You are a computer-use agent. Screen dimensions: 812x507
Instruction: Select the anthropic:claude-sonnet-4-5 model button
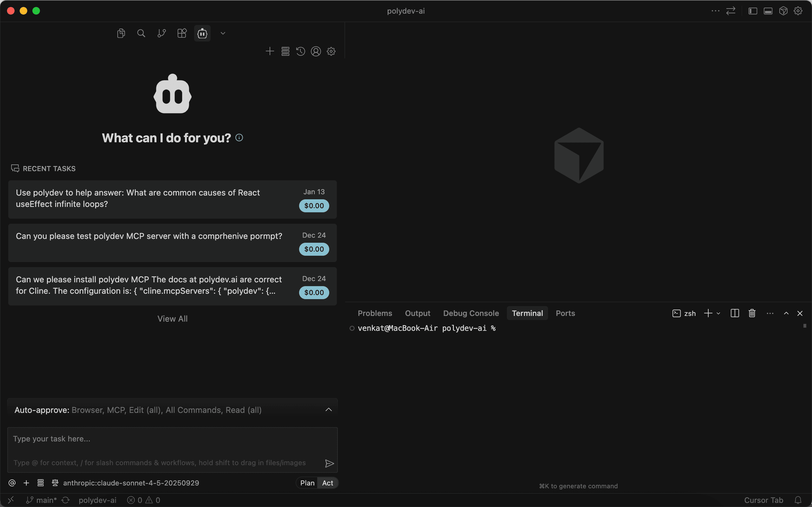pos(131,483)
